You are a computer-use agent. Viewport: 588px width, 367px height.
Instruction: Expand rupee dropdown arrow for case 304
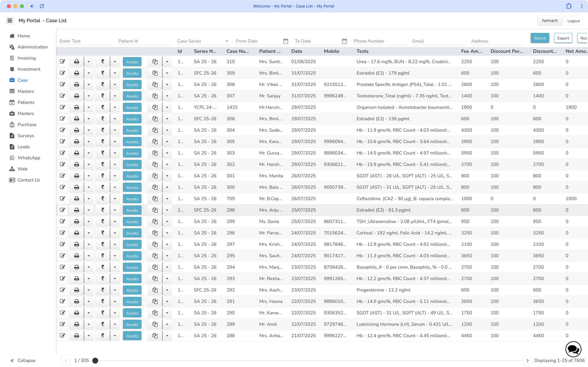[115, 130]
